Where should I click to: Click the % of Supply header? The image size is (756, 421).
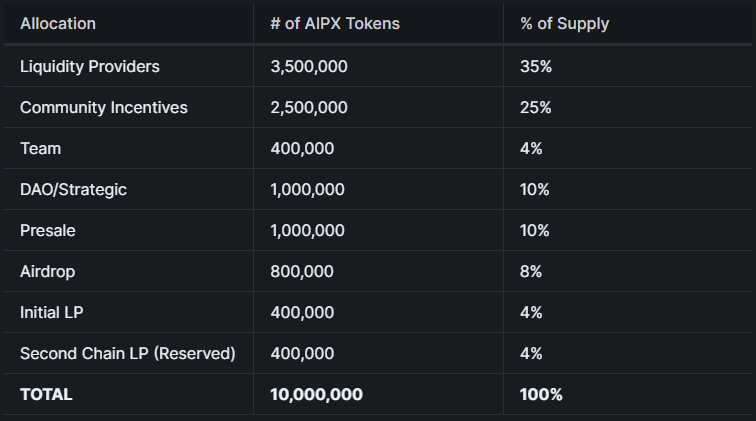(x=565, y=24)
